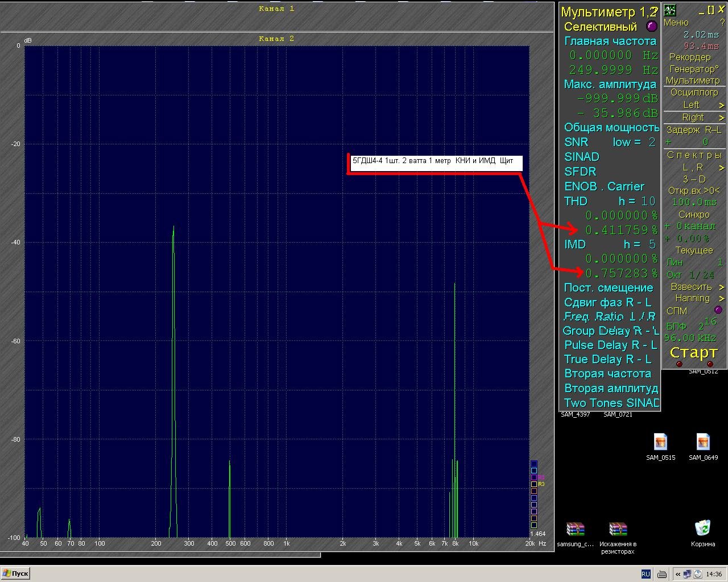Image resolution: width=728 pixels, height=582 pixels.
Task: Select Пост. смещение measurement
Action: pos(609,288)
